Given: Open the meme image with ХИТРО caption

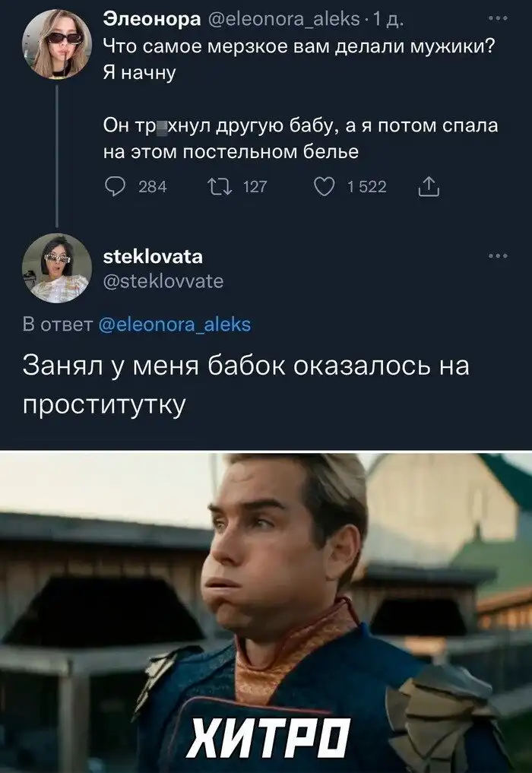Looking at the screenshot, I should [266, 613].
